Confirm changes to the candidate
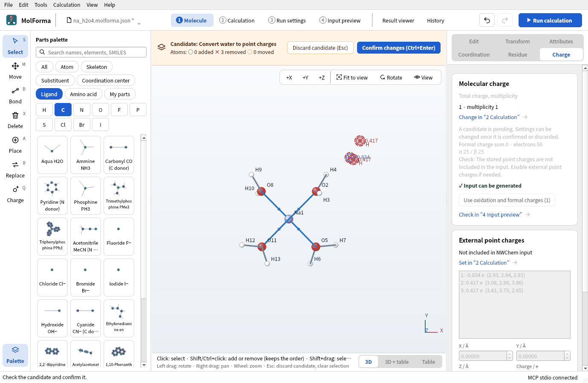 [399, 48]
